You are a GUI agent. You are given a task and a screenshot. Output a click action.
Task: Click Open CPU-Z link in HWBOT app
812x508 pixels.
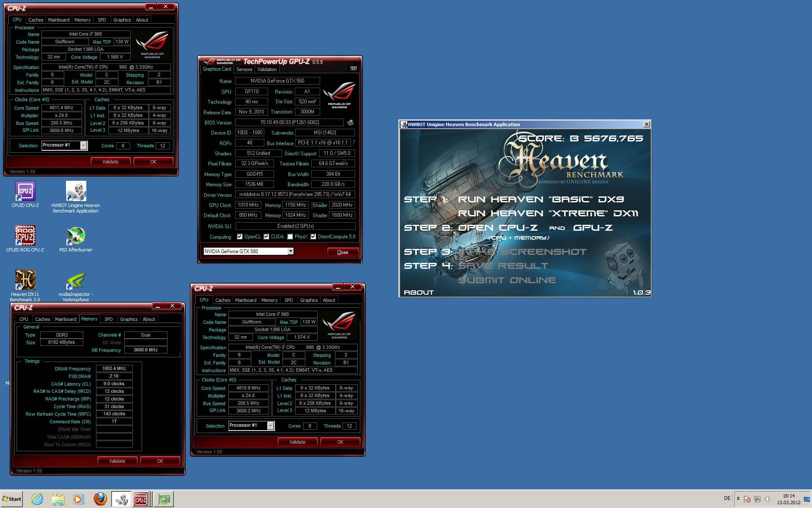pos(498,228)
